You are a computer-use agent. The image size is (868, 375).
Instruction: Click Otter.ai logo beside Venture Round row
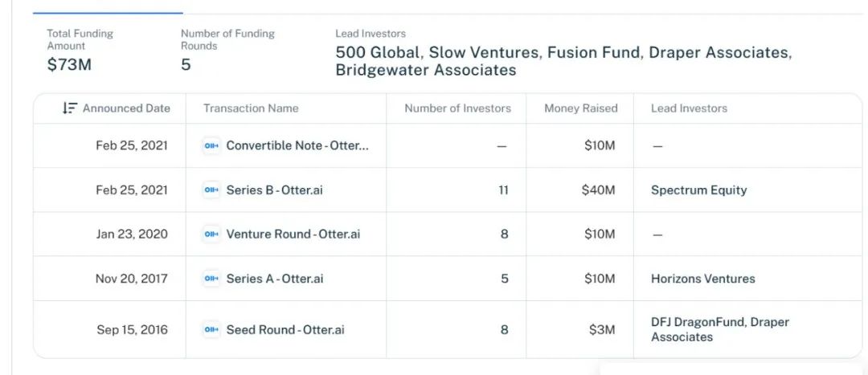click(x=211, y=234)
